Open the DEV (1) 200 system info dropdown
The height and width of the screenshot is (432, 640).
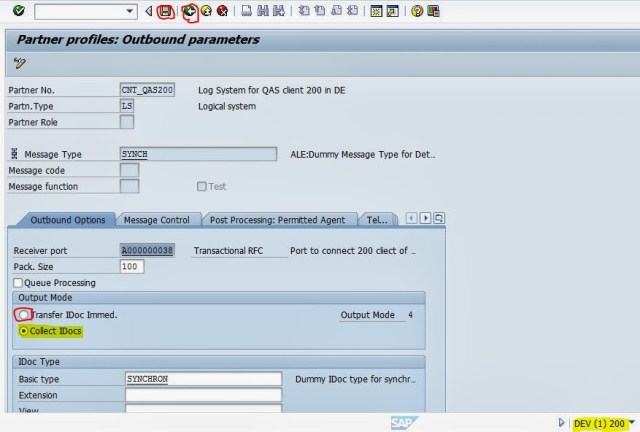pos(632,423)
